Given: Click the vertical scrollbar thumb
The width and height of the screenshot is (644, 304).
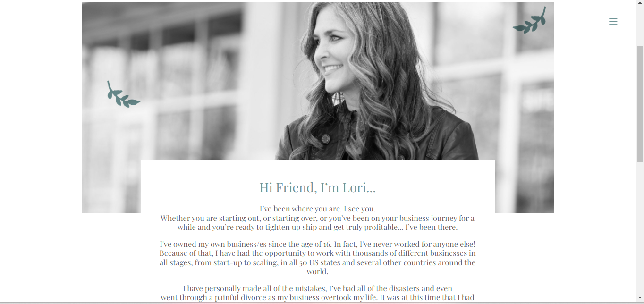Looking at the screenshot, I should 640,104.
